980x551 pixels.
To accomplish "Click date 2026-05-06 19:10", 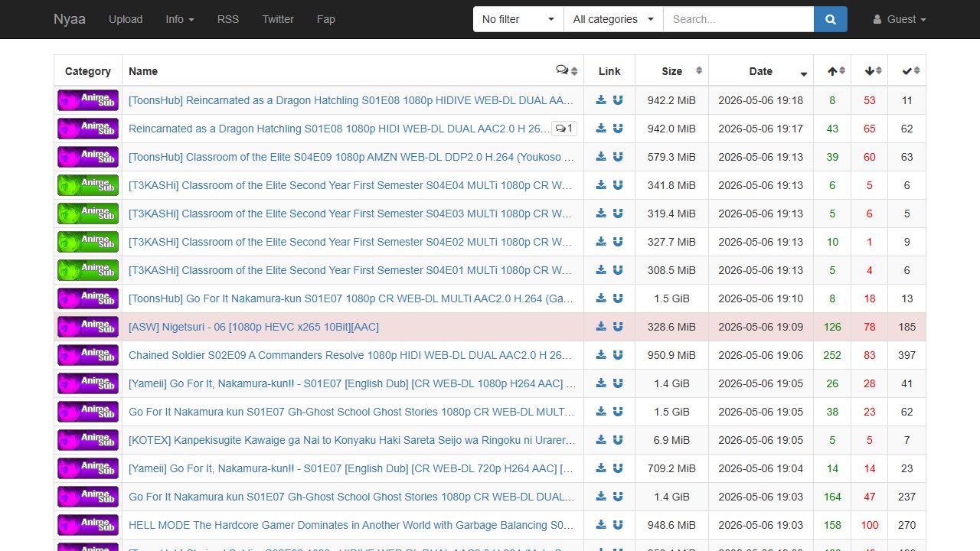I will (x=761, y=298).
